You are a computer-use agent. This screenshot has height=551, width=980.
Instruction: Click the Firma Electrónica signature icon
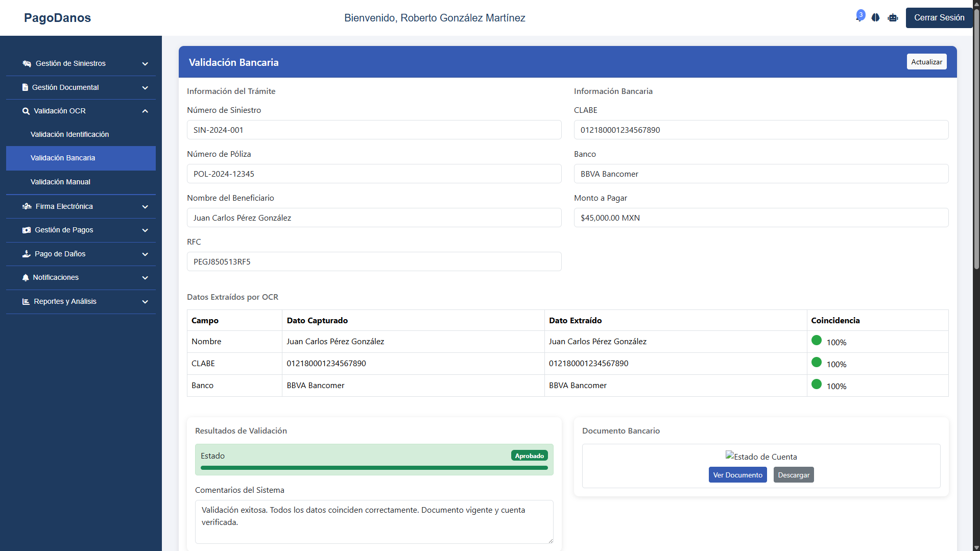tap(27, 206)
